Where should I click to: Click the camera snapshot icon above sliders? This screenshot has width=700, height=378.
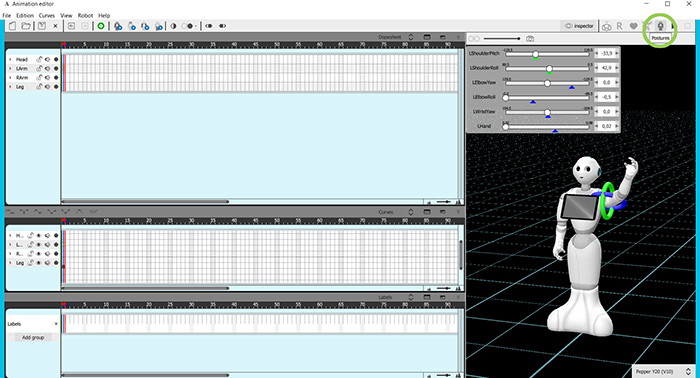click(530, 39)
